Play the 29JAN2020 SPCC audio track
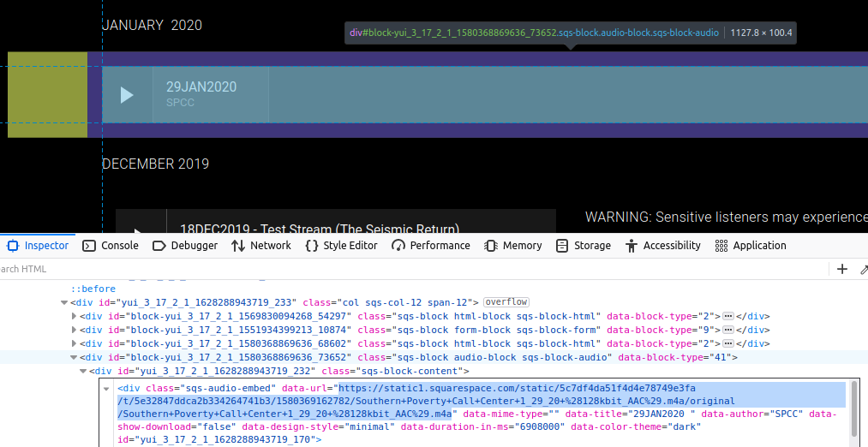Image resolution: width=868 pixels, height=447 pixels. (128, 95)
